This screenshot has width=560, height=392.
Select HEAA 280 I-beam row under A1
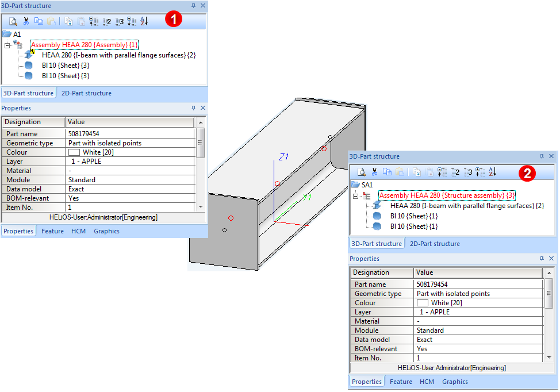coord(118,55)
